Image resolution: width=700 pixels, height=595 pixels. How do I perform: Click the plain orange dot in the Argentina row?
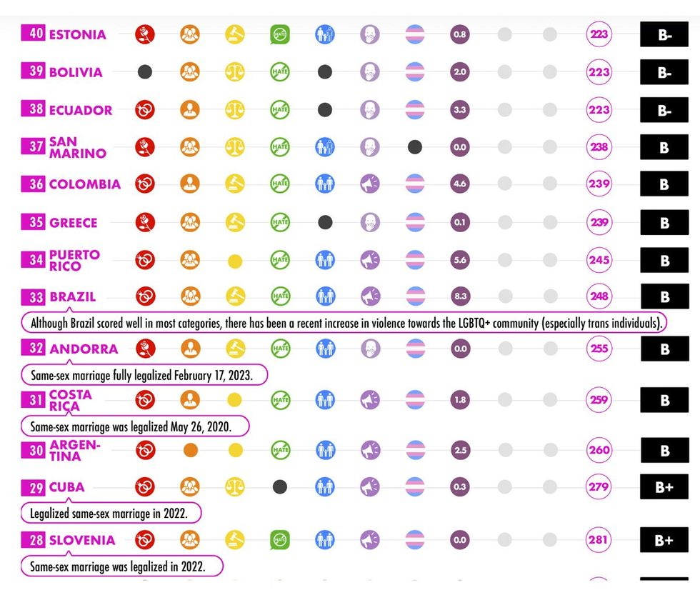[190, 450]
